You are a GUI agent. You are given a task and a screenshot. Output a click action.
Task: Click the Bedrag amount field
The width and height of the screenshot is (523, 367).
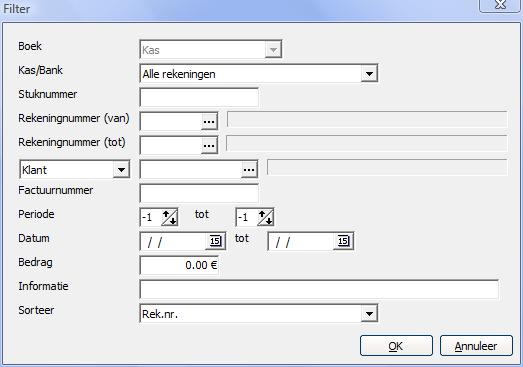coord(179,265)
